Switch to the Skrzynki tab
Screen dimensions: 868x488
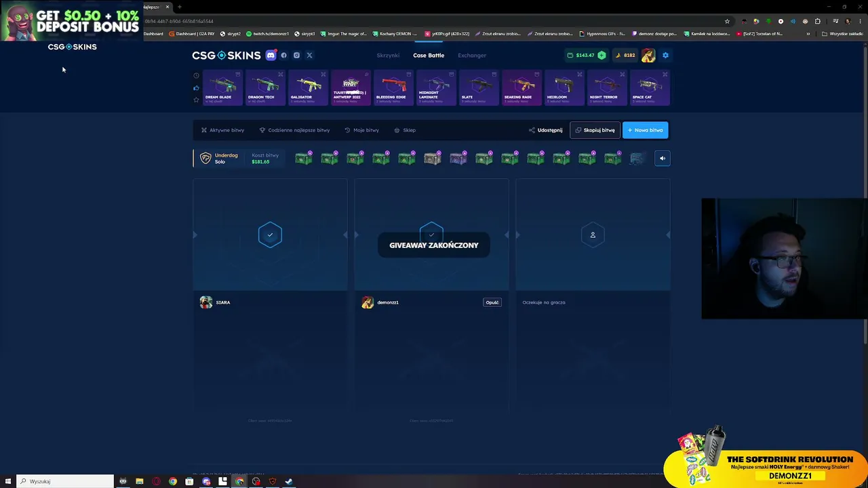point(388,56)
